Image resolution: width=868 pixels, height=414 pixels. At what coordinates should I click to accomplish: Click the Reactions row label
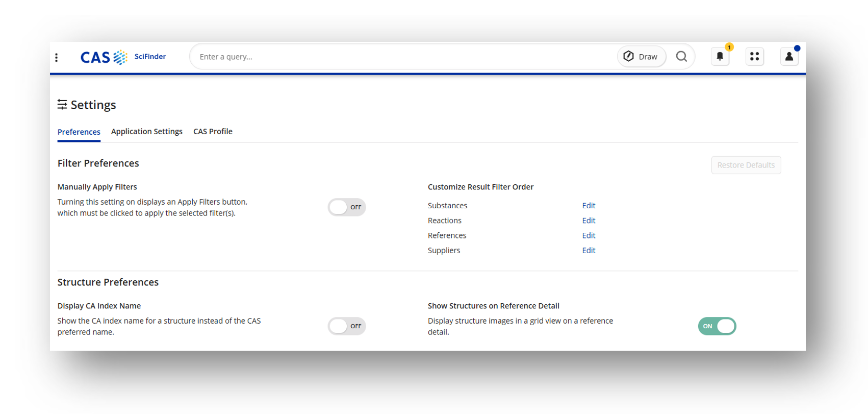point(445,221)
